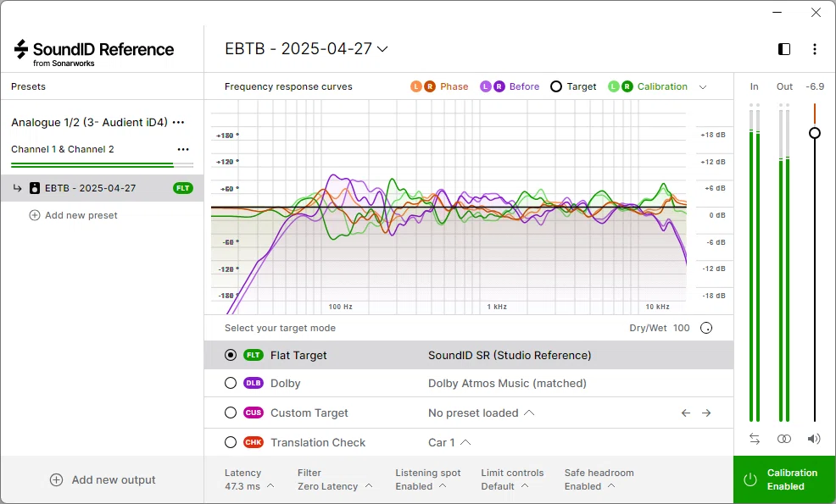Viewport: 836px width, 504px height.
Task: Close the SoundID Reference window
Action: [x=816, y=12]
